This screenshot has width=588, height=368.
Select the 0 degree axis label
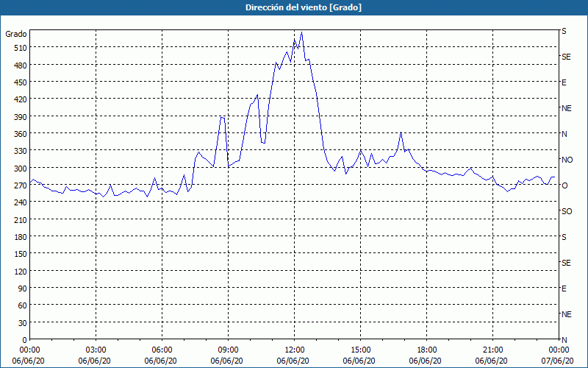tap(25, 340)
